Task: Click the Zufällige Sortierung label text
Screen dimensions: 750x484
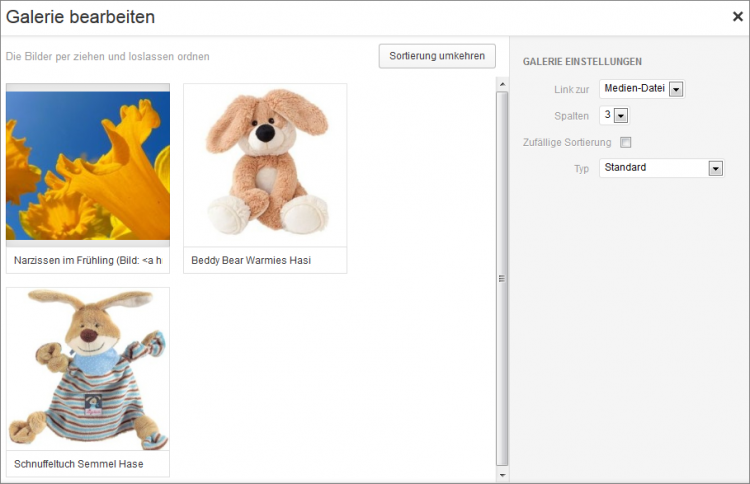Action: click(x=566, y=142)
